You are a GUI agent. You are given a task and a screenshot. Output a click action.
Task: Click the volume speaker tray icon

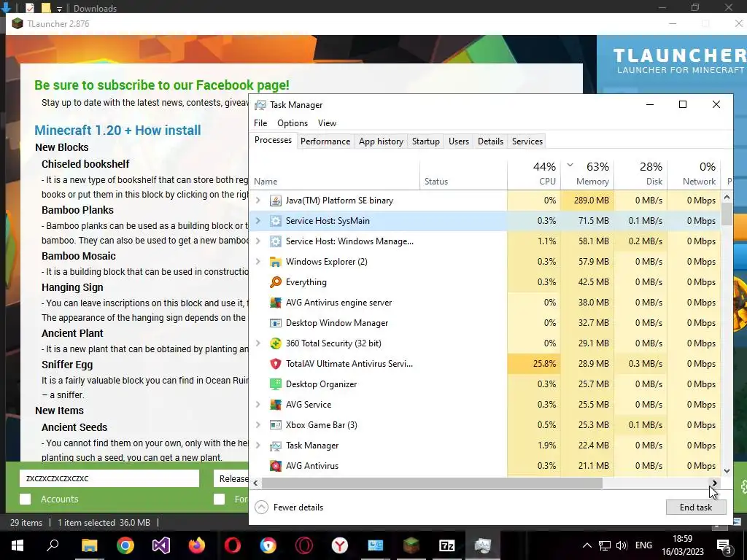622,545
